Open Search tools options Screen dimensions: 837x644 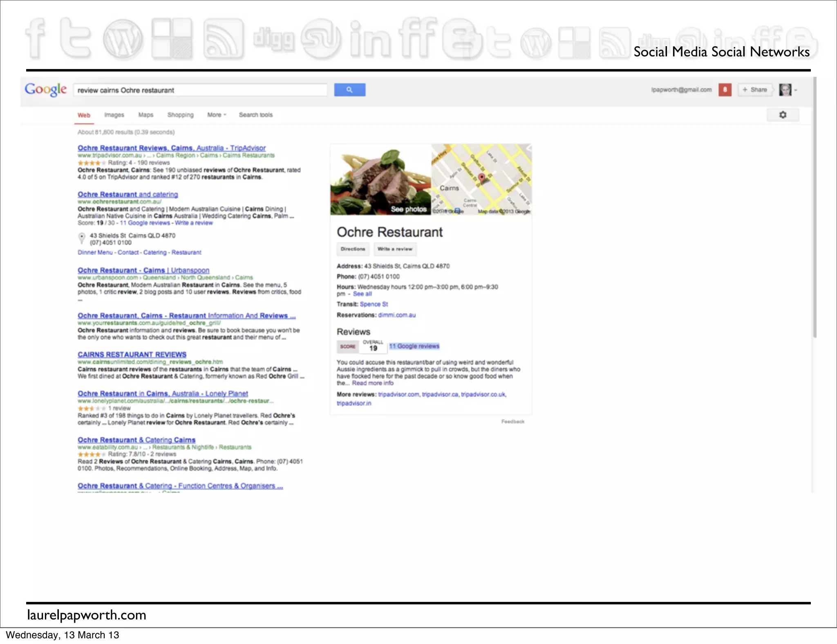(255, 115)
